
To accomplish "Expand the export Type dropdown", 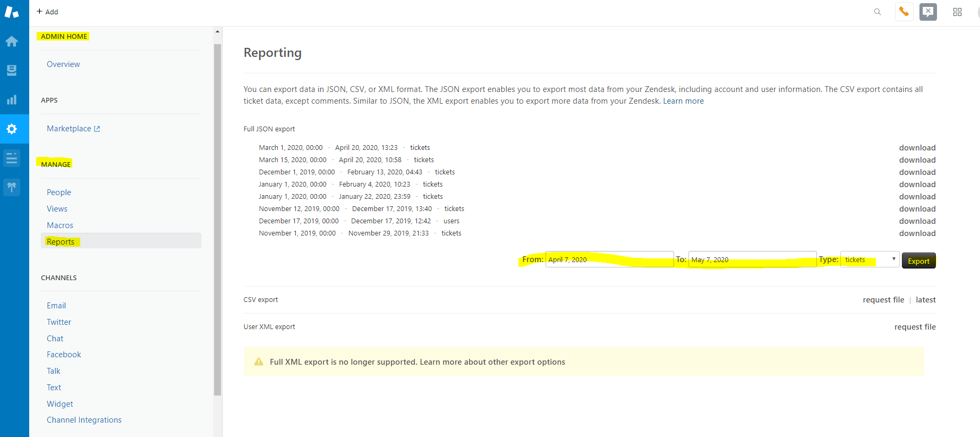I will click(870, 259).
